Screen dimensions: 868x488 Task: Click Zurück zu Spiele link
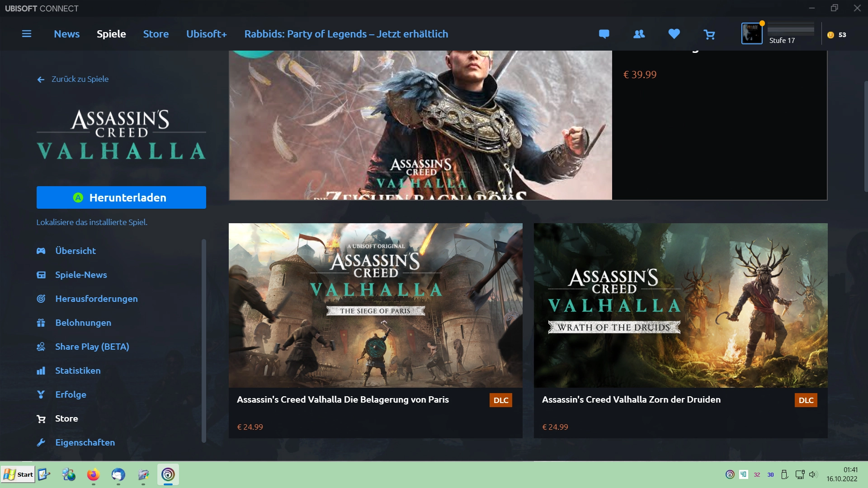(80, 79)
